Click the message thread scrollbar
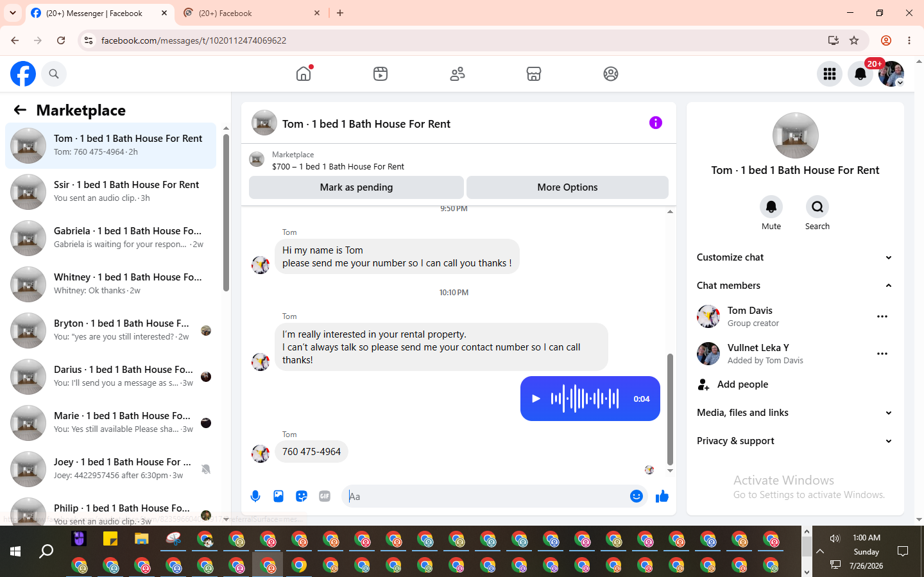 (x=670, y=409)
